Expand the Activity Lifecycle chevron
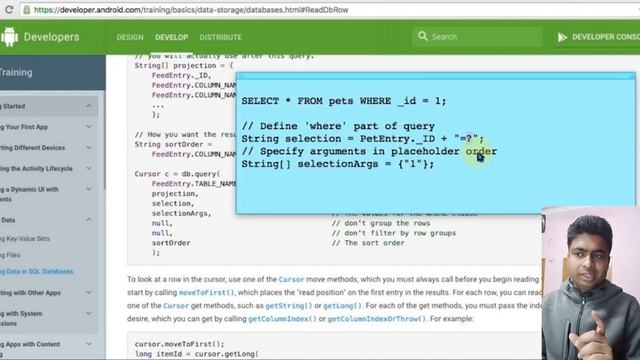The width and height of the screenshot is (640, 360). (x=89, y=168)
